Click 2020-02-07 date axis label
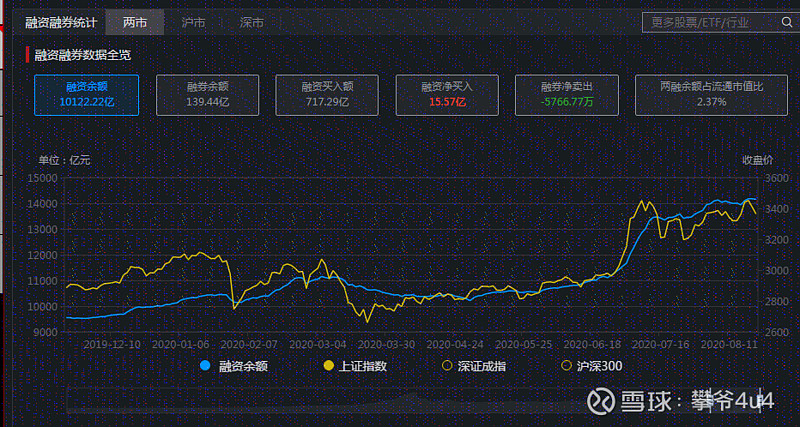 click(249, 344)
